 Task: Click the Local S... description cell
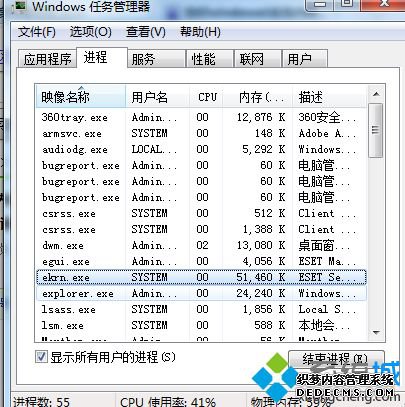tap(327, 309)
